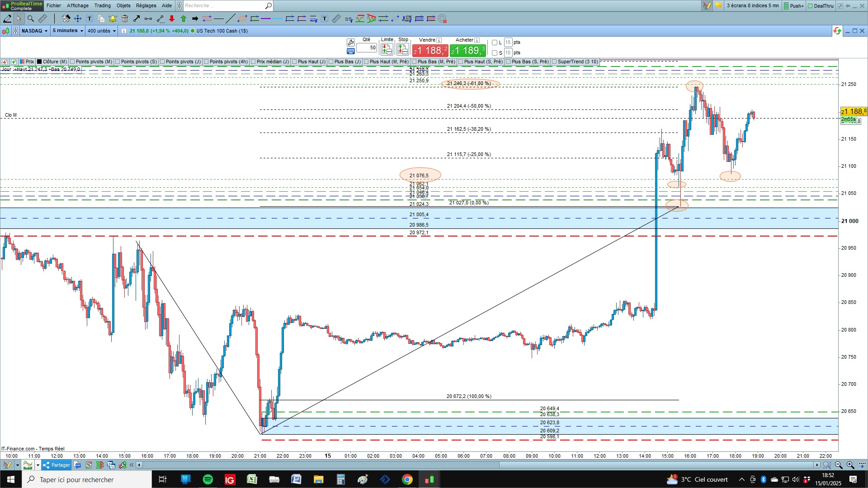Click the Qté quantity input field
The height and width of the screenshot is (488, 868).
click(x=367, y=47)
